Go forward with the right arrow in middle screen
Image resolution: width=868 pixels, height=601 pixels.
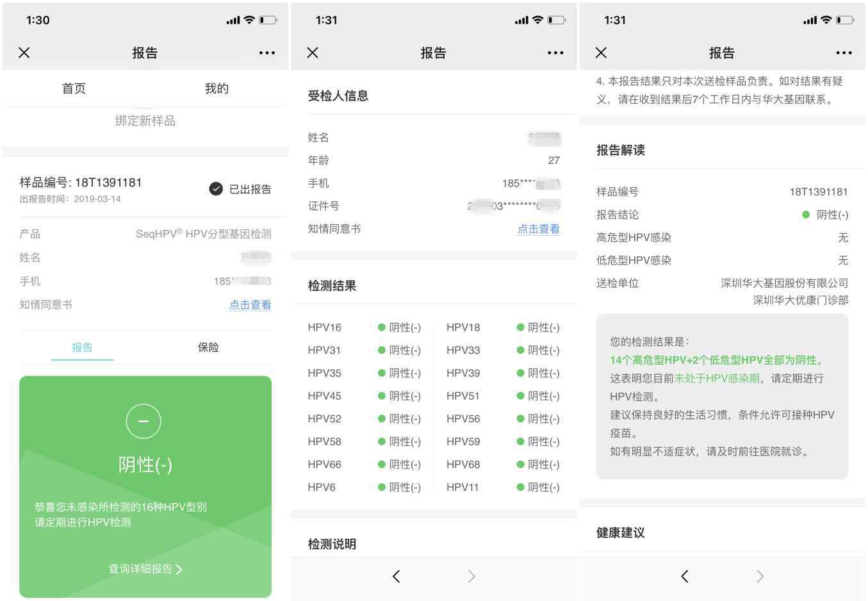click(471, 576)
